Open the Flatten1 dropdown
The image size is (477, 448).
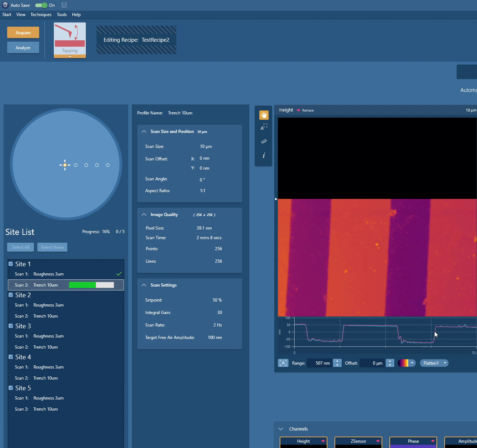434,363
